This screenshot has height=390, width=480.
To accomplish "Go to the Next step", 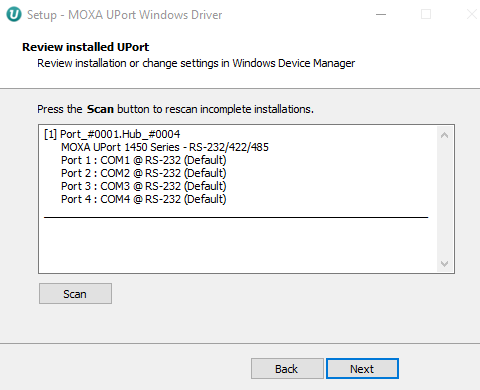I will 362,369.
